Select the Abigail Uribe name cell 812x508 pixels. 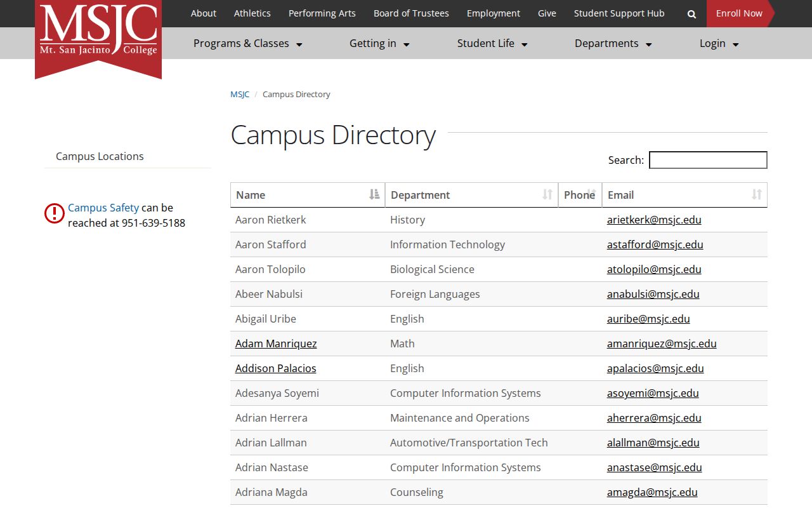point(308,319)
